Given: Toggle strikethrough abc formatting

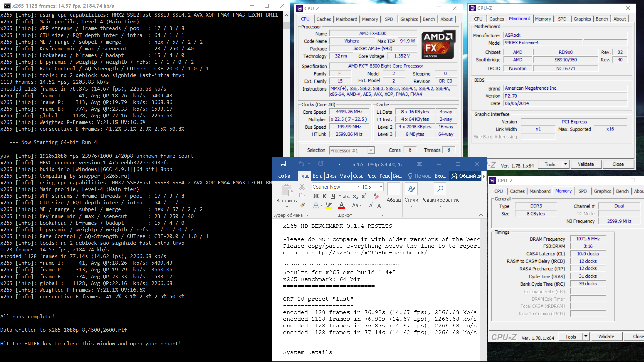Looking at the screenshot, I should (346, 196).
